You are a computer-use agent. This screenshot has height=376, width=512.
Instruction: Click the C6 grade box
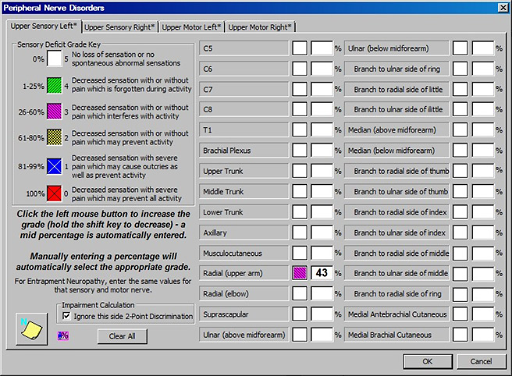pos(300,69)
